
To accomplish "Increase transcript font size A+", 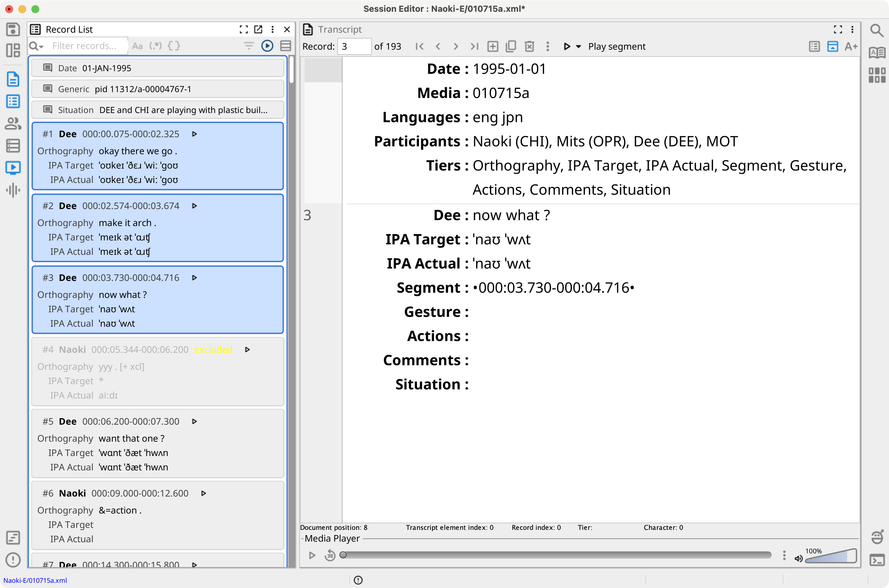I will click(851, 46).
